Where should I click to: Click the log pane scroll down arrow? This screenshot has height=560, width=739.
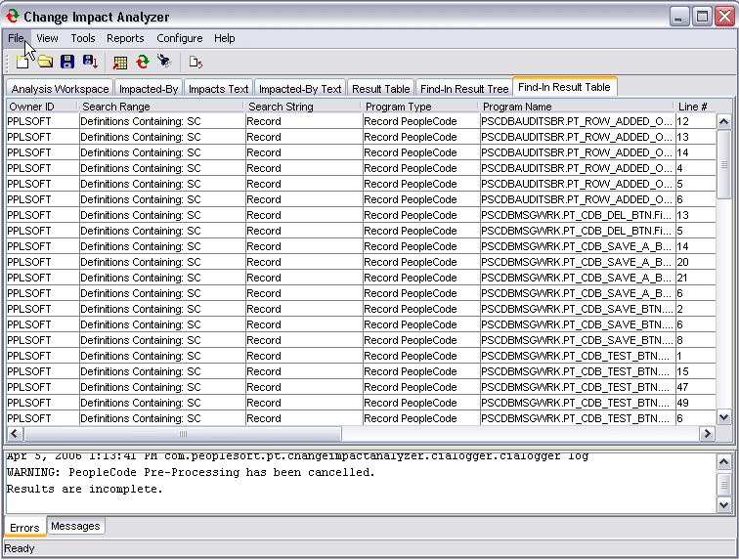[724, 505]
